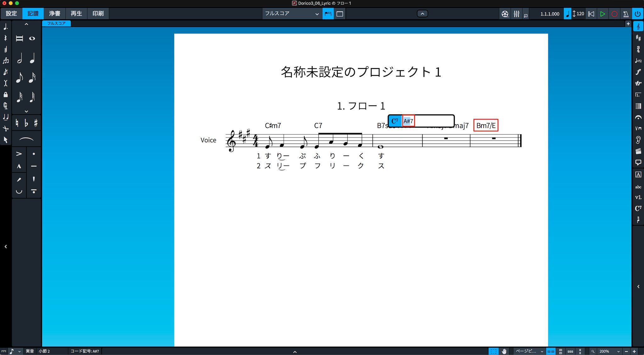Choose the whole note duration

pyautogui.click(x=32, y=38)
